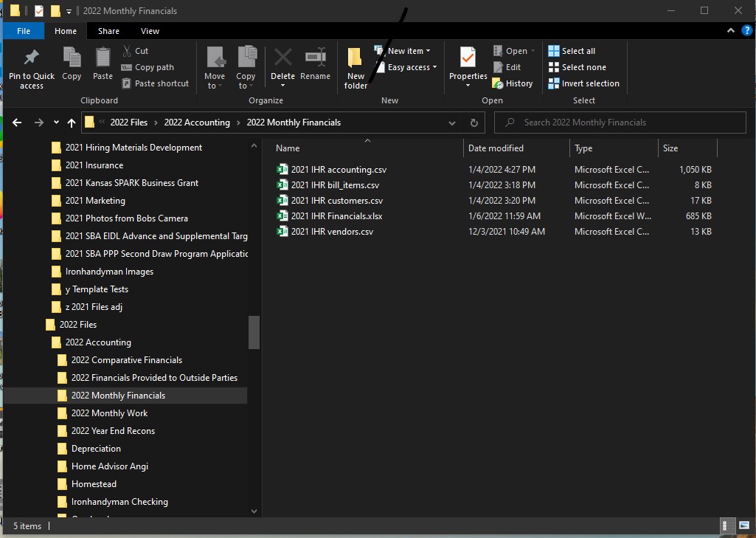Viewport: 756px width, 538px height.
Task: Click the Copy icon in the ribbon
Action: [x=71, y=66]
